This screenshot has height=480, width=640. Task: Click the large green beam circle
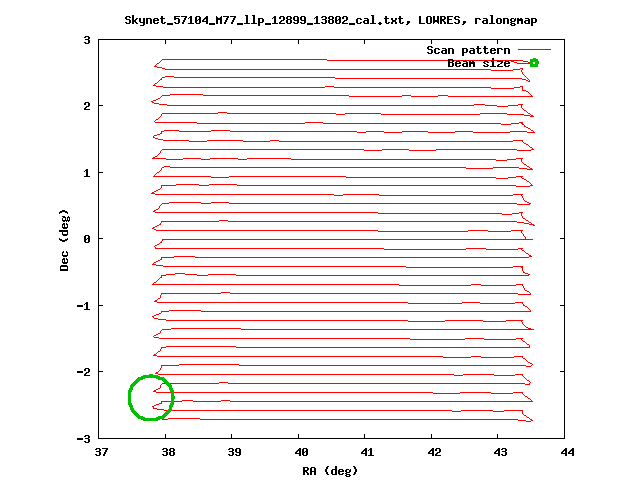(x=151, y=398)
